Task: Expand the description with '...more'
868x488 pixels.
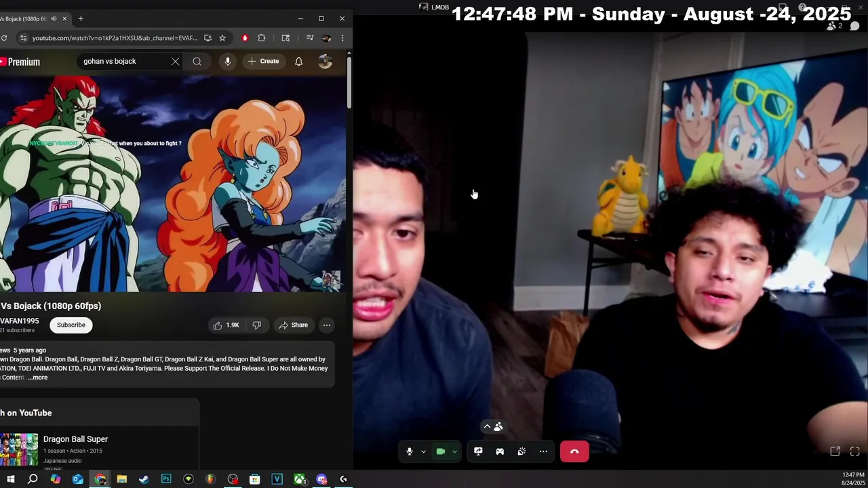Action: click(x=38, y=378)
